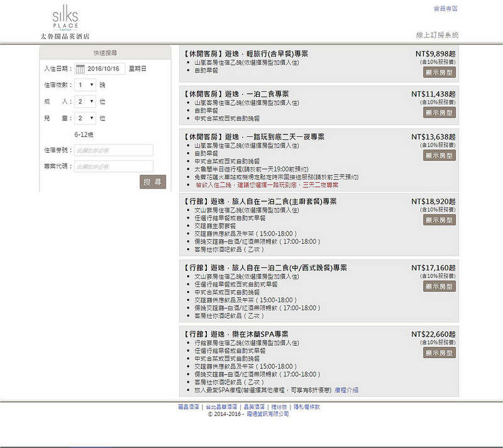Viewport: 503px width, 448px height.
Task: Show room types for NT$18,920 主廚套餐 package
Action: click(439, 220)
